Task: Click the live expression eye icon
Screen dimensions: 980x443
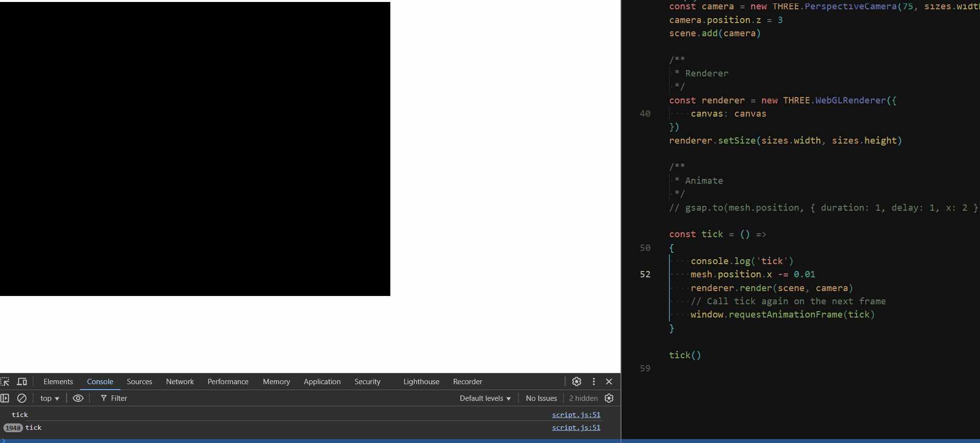Action: [78, 398]
